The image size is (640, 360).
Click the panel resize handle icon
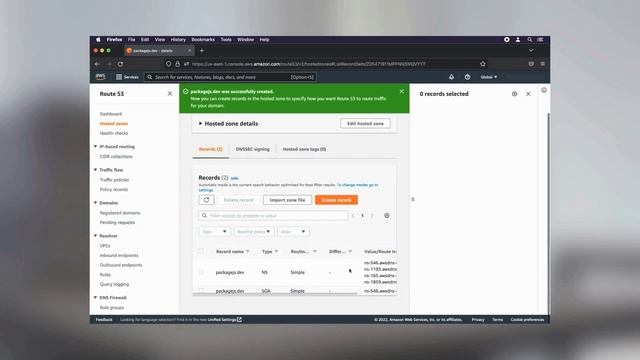tap(413, 200)
